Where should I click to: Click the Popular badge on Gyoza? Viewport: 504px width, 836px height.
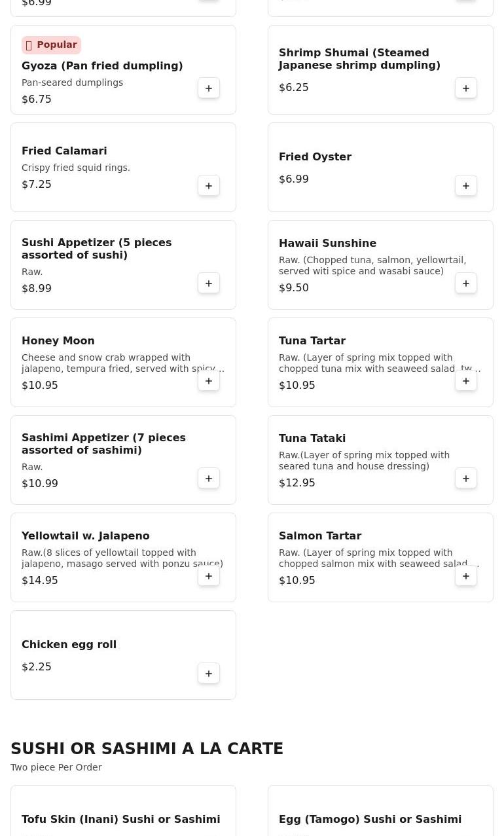[51, 45]
